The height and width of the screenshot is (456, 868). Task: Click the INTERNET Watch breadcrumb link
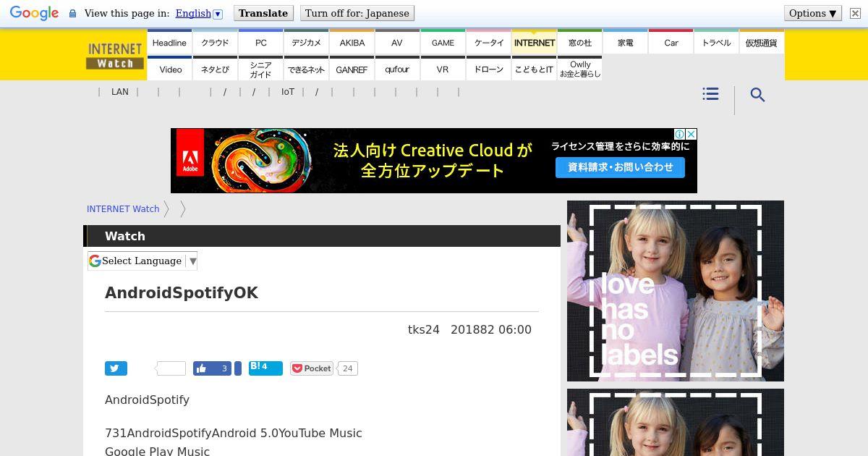pyautogui.click(x=123, y=208)
